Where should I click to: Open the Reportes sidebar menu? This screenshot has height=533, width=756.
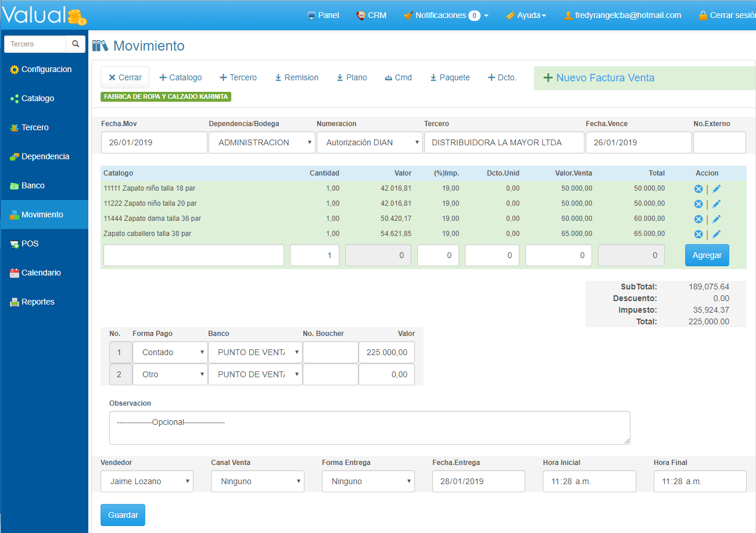pyautogui.click(x=38, y=302)
